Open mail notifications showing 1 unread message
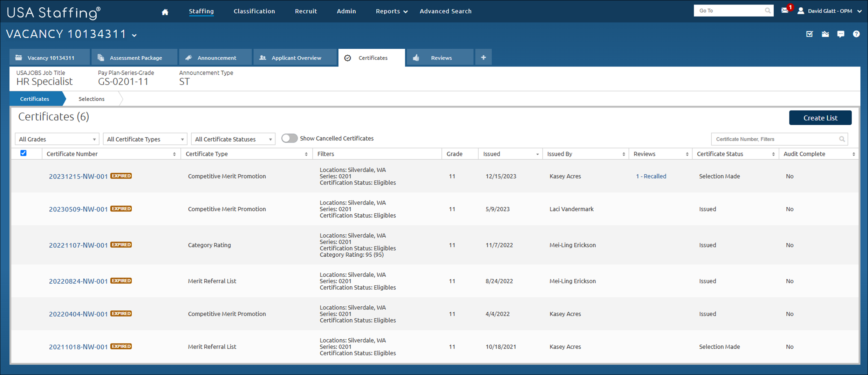Image resolution: width=868 pixels, height=375 pixels. (x=784, y=11)
